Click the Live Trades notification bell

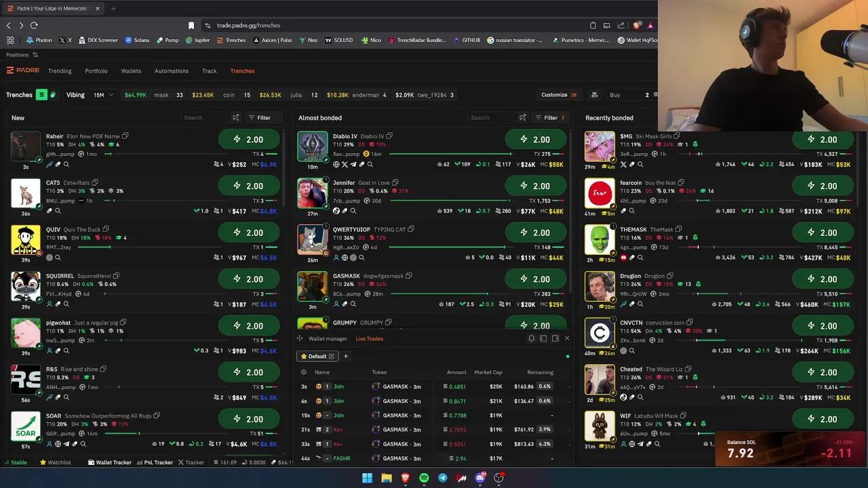(532, 339)
